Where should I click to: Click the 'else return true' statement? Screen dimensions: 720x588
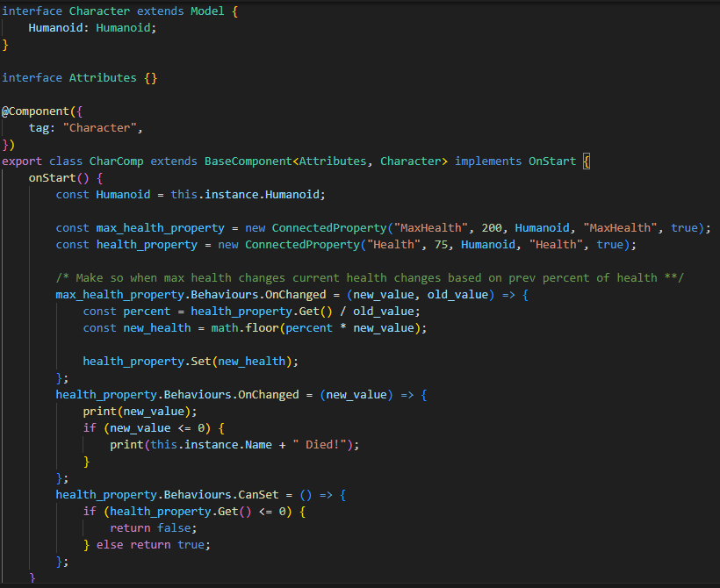[x=153, y=545]
